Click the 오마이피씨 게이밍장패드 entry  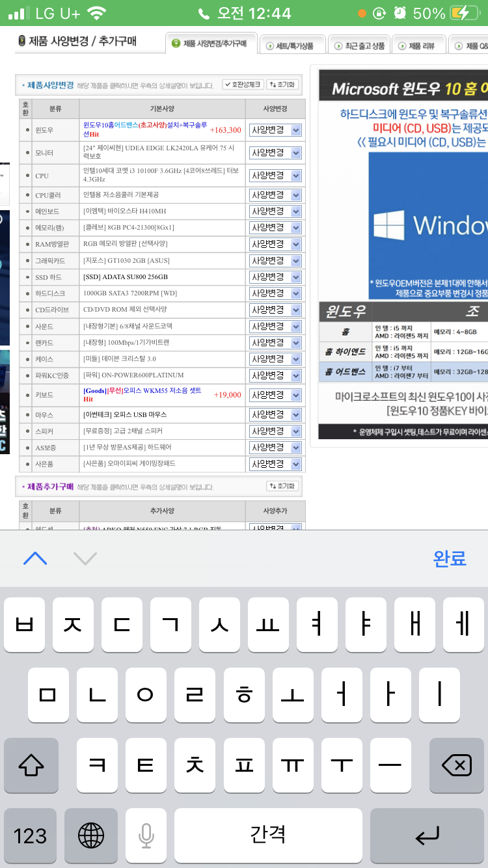click(129, 464)
